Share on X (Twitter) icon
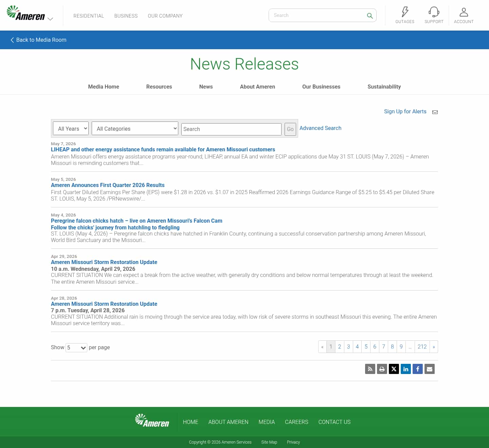 (x=394, y=369)
